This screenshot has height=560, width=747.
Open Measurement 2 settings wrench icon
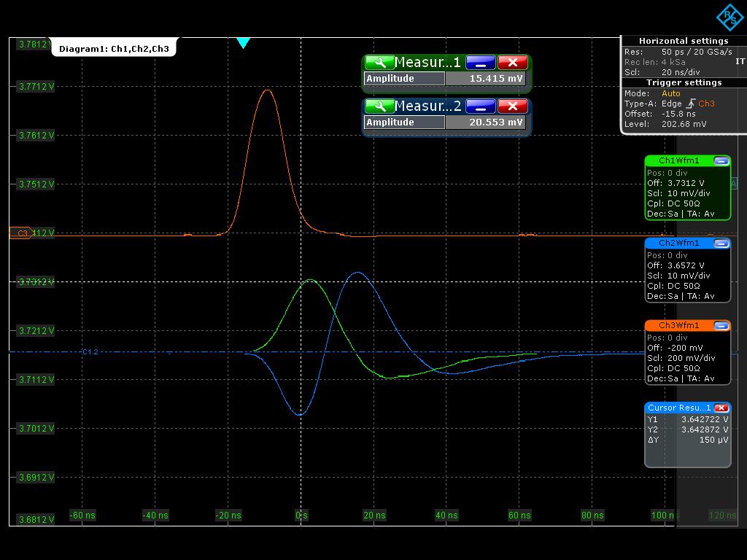(x=379, y=106)
